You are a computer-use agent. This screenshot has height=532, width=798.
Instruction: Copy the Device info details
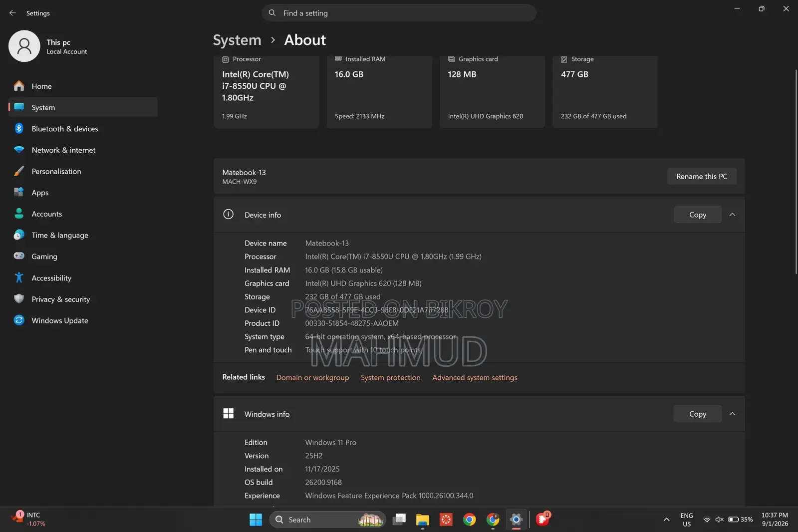697,215
